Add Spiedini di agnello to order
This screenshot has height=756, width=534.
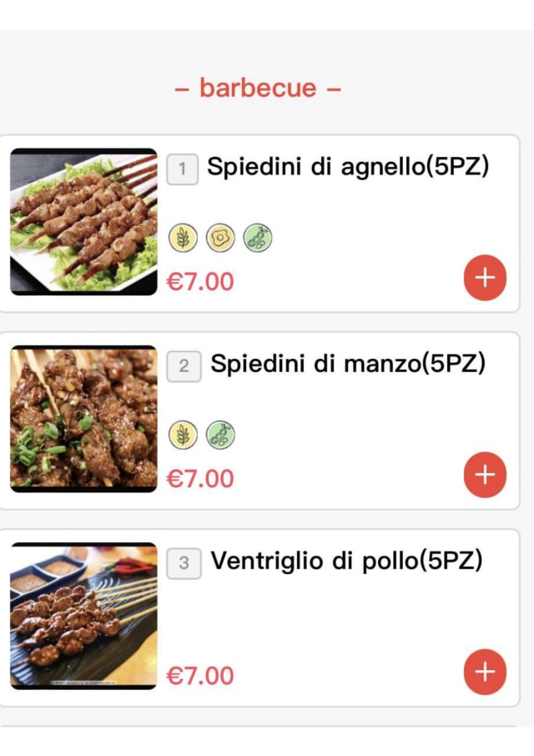tap(485, 278)
